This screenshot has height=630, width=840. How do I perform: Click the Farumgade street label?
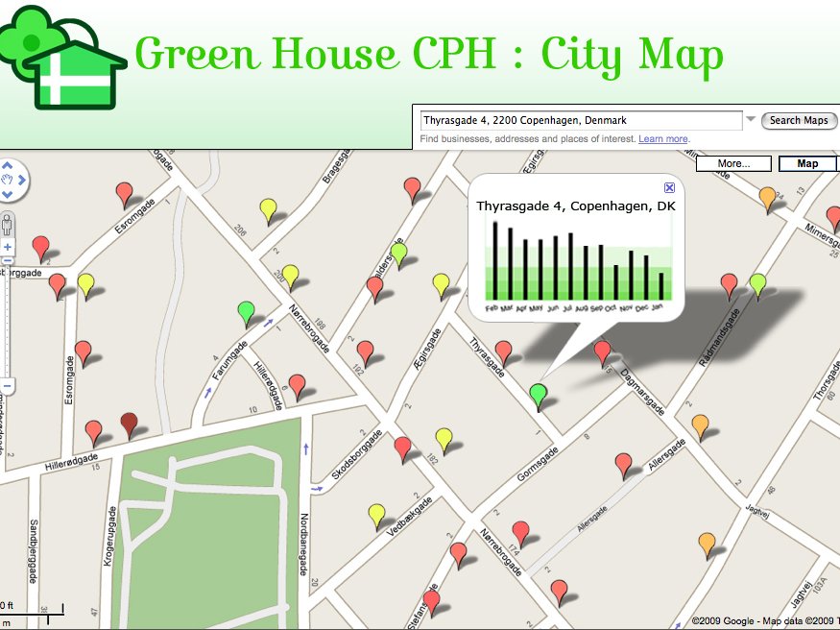tap(229, 360)
